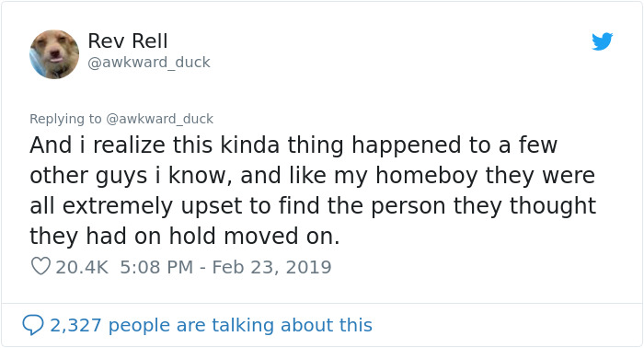
Task: Click the word thought ending the third line
Action: 553,206
